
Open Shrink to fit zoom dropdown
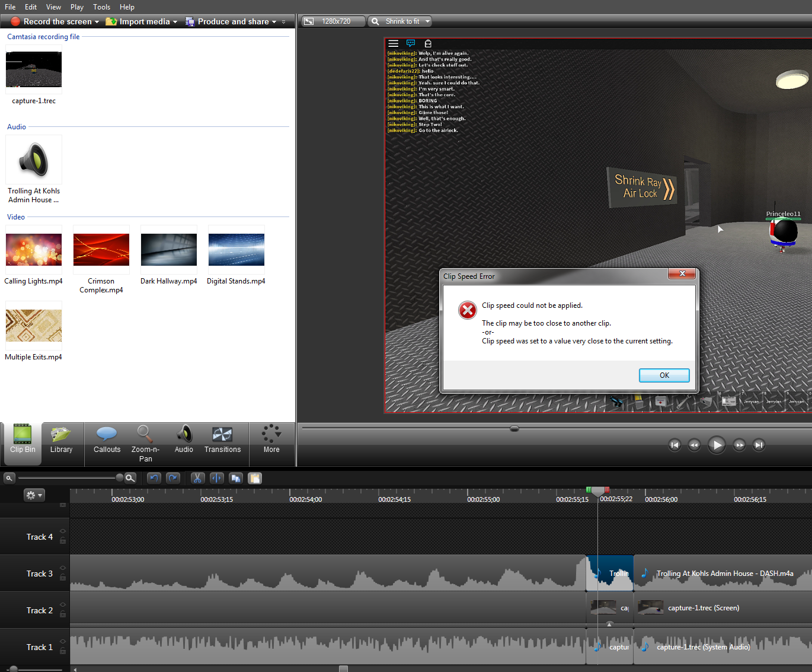[x=400, y=21]
